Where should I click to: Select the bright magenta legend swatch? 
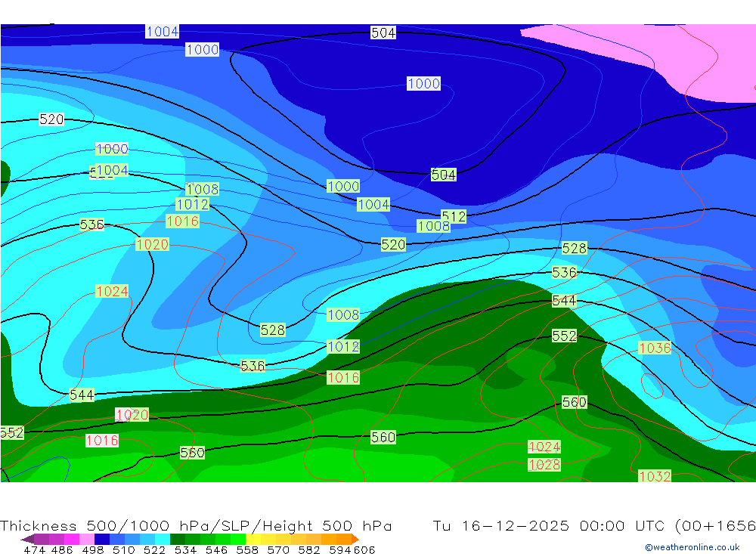(x=72, y=539)
